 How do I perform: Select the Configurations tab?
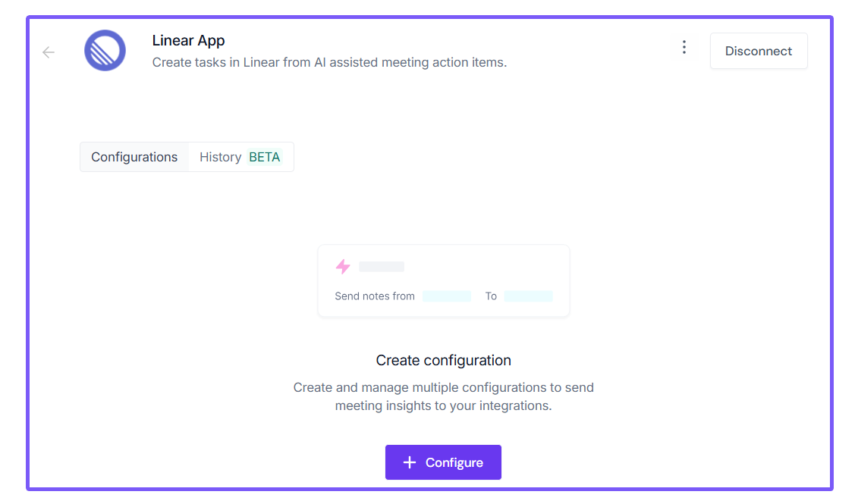click(134, 157)
